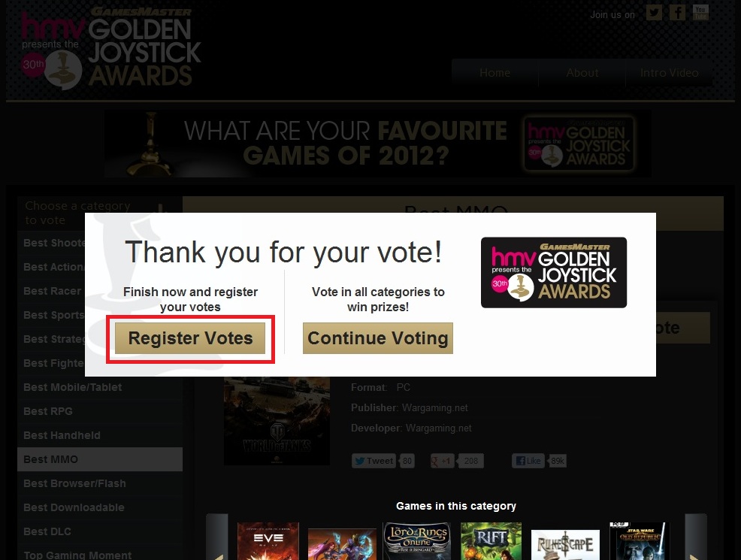
Task: Click the Tweet share button
Action: click(374, 461)
